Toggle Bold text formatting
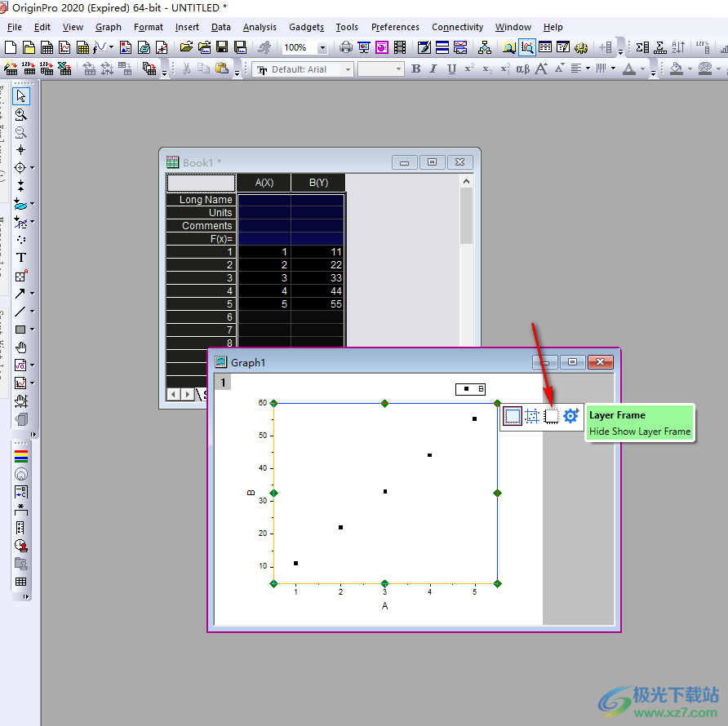Image resolution: width=728 pixels, height=726 pixels. pos(416,69)
